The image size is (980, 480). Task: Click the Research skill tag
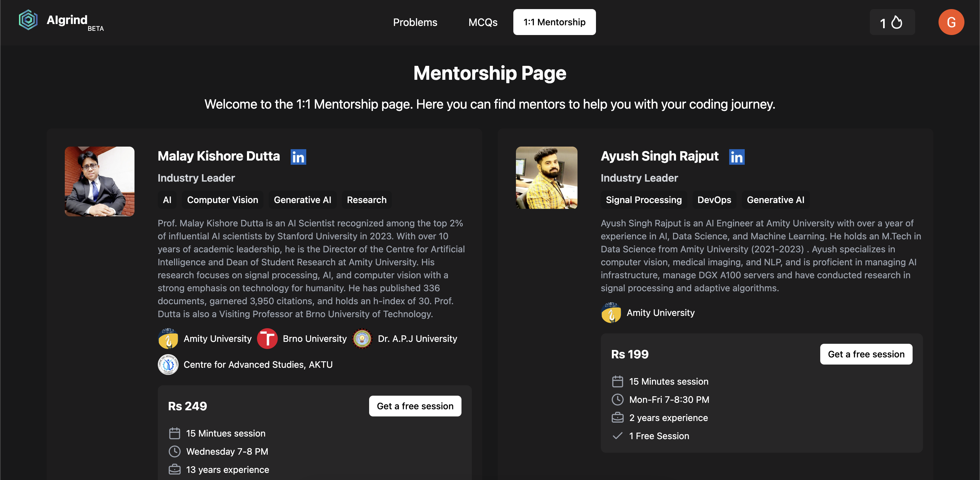[366, 200]
